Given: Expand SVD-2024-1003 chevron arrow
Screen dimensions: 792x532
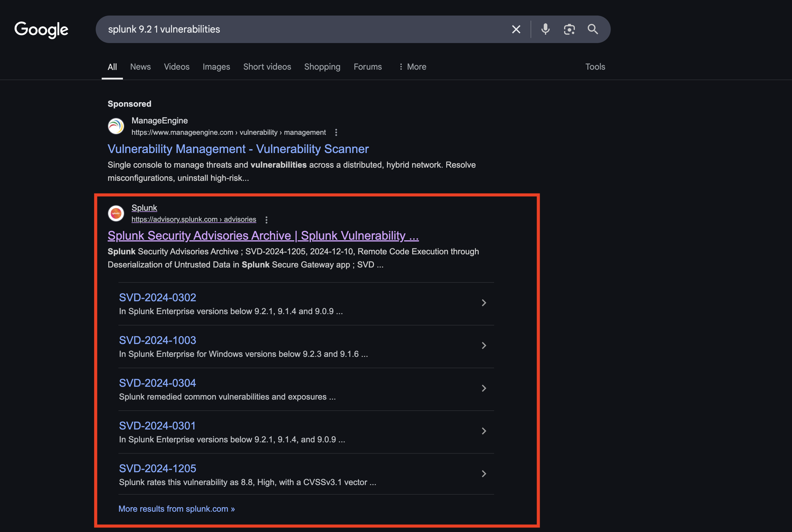Looking at the screenshot, I should click(x=484, y=346).
